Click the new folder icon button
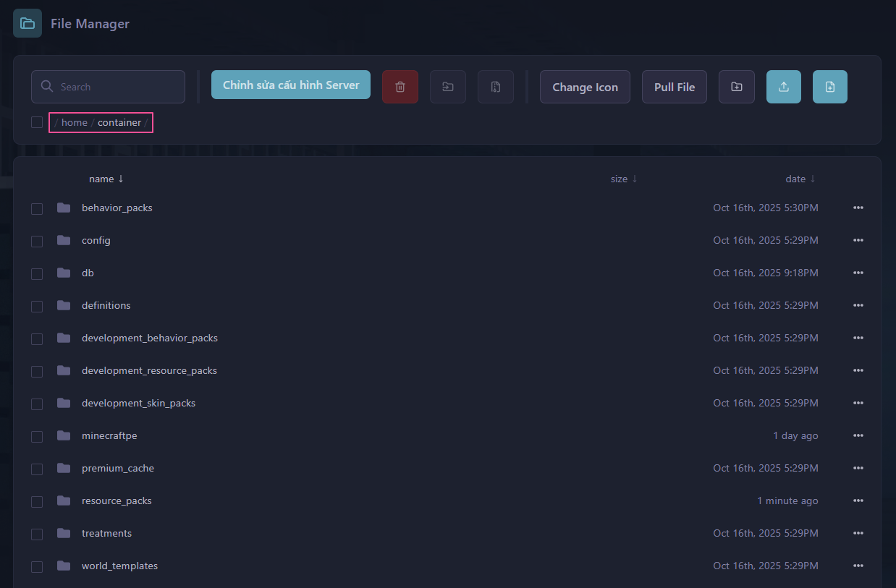This screenshot has height=588, width=896. 736,87
